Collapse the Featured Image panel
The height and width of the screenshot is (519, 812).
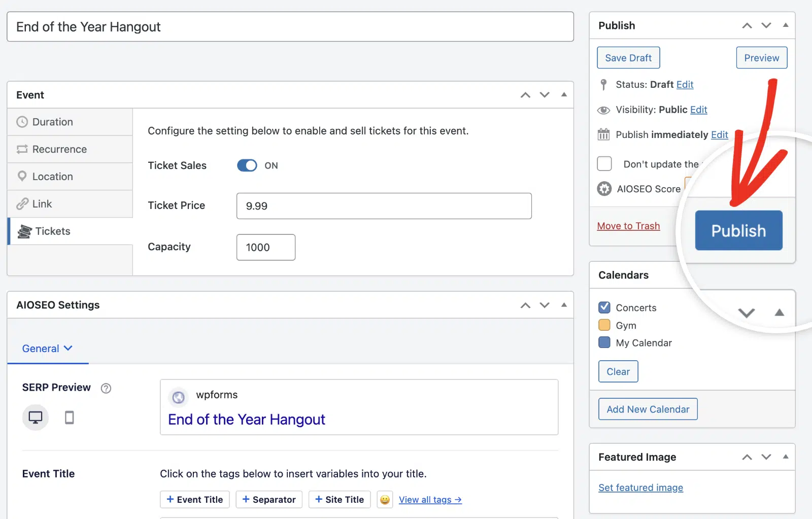(786, 457)
